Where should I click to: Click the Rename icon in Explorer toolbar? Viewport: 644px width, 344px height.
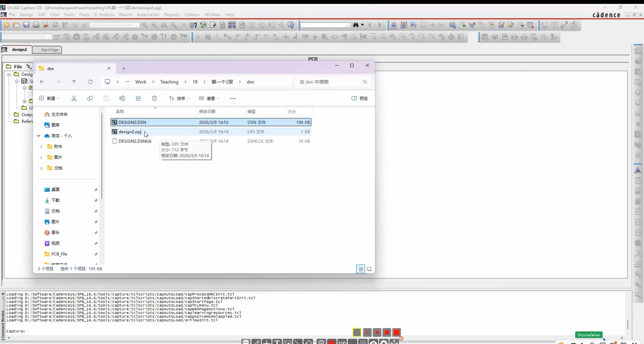pyautogui.click(x=122, y=98)
